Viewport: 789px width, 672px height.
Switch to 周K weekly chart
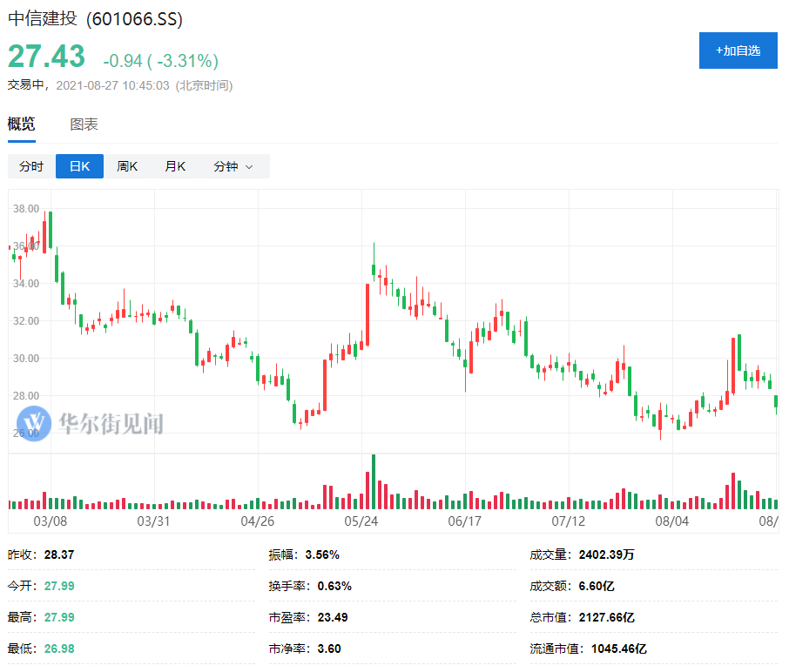tap(127, 166)
